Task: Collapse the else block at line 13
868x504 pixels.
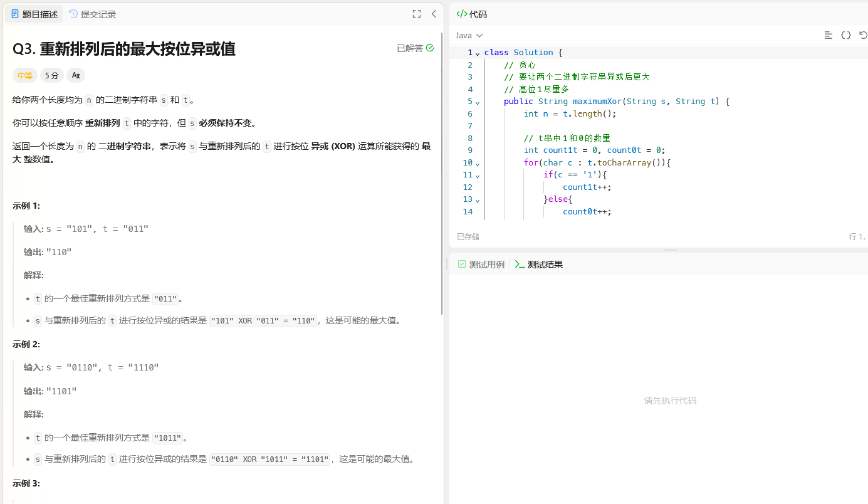Action: point(478,200)
